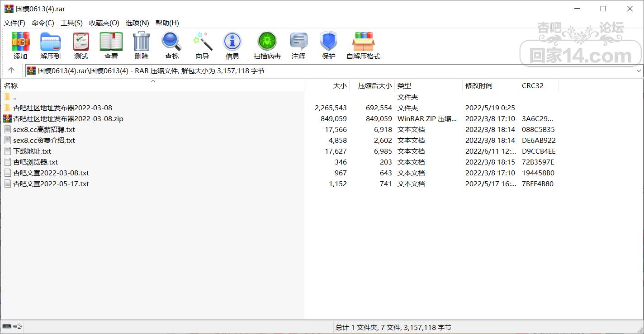Minimize the WinRAR window
Screen dimensions: 644x334
(577, 9)
